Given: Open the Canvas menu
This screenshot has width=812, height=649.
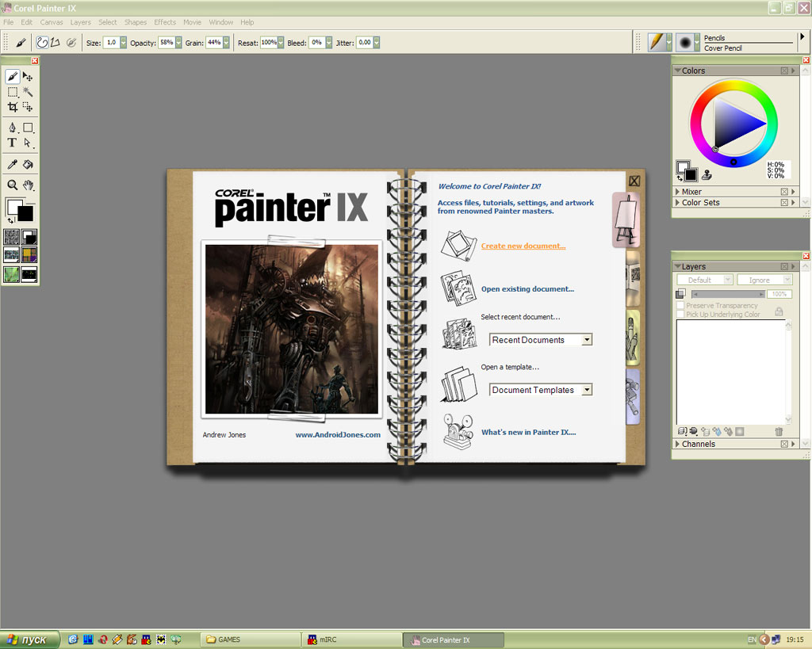Looking at the screenshot, I should pyautogui.click(x=52, y=22).
